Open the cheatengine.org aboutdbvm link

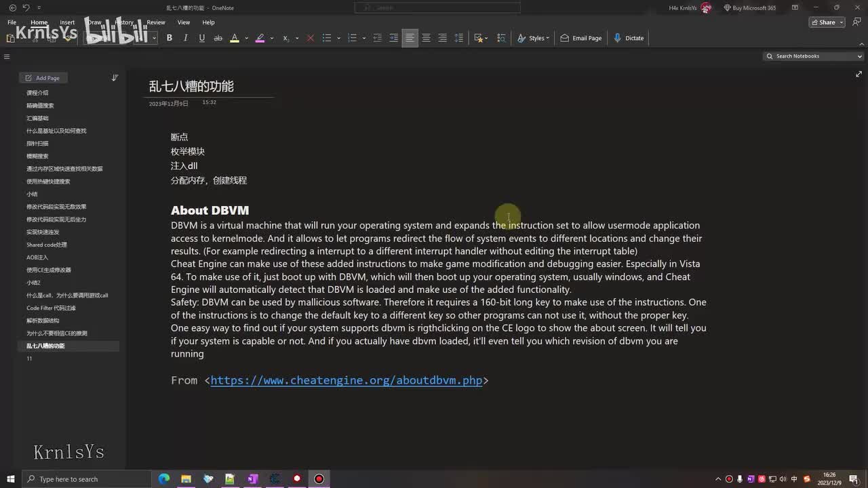[x=346, y=380]
